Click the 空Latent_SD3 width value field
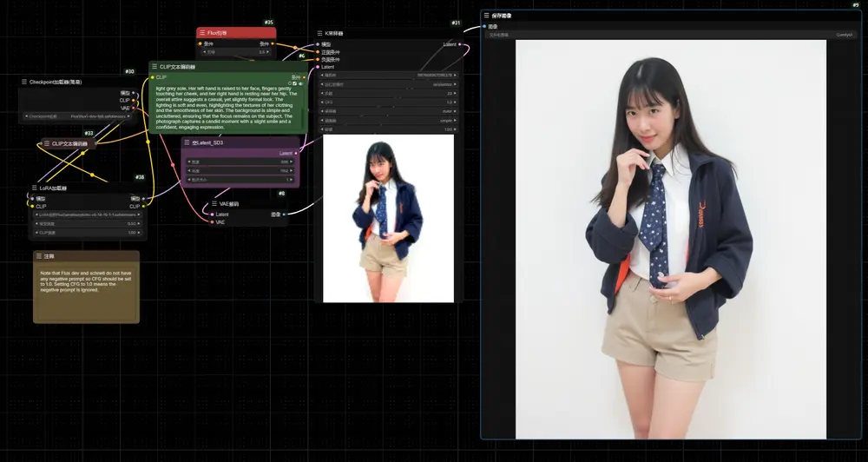This screenshot has width=868, height=462. [x=240, y=162]
